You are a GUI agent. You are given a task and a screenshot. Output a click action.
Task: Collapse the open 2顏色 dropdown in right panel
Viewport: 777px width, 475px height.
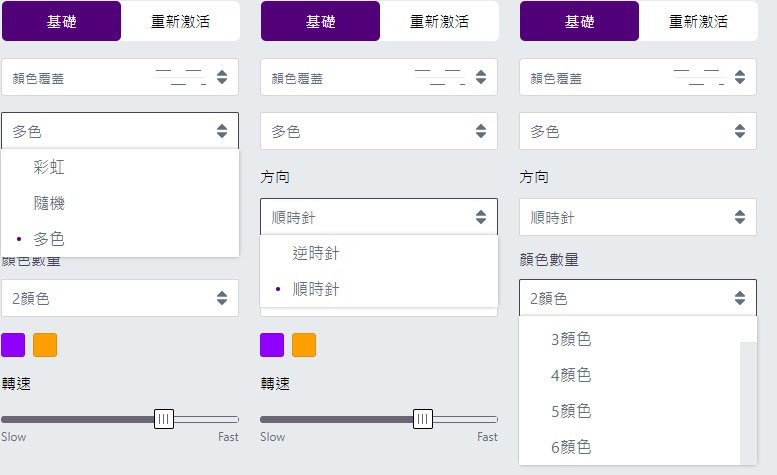(x=638, y=298)
